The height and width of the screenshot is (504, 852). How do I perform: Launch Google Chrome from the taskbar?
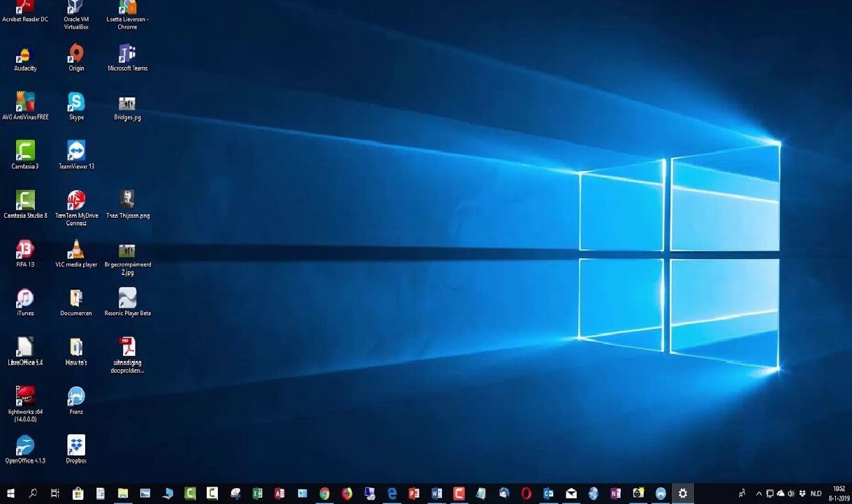point(325,494)
